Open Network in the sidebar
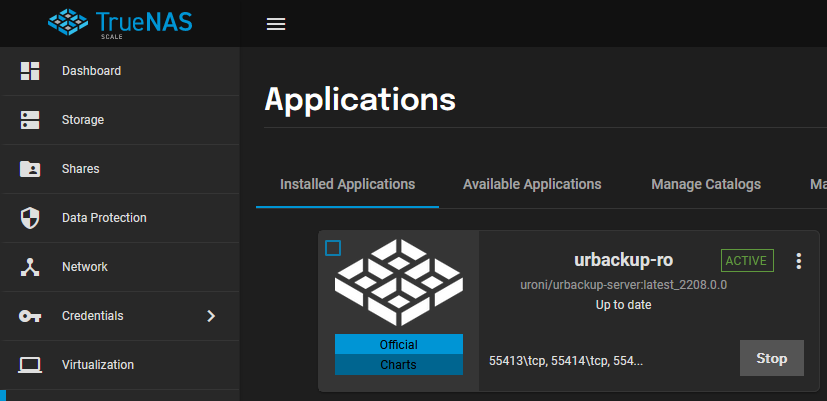This screenshot has height=401, width=827. click(x=121, y=267)
